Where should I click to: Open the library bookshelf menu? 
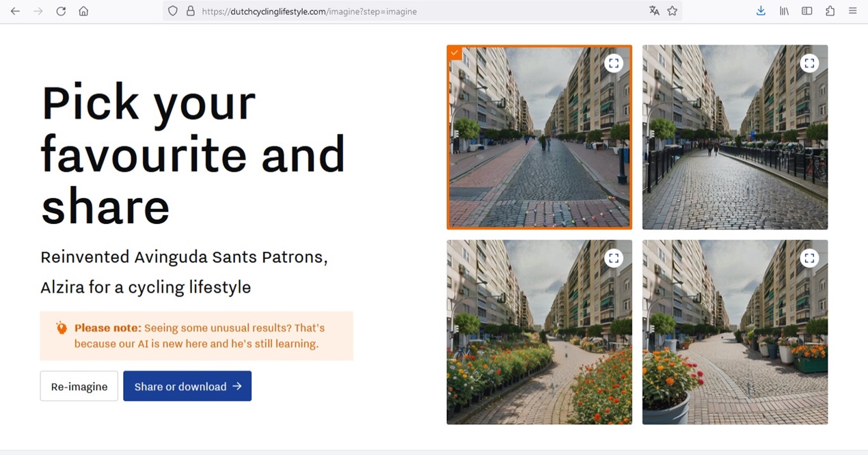pyautogui.click(x=784, y=11)
